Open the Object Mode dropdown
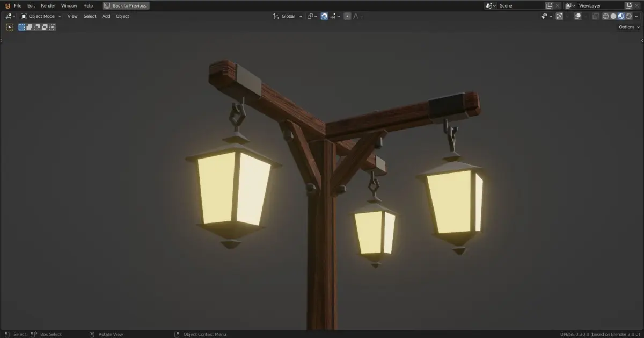This screenshot has height=338, width=644. pos(41,16)
